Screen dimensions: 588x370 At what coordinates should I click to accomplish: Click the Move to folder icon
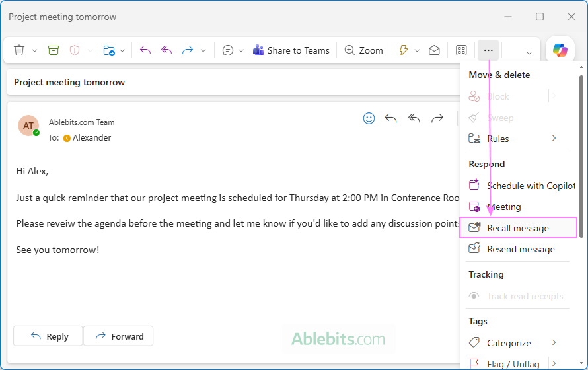[x=109, y=50]
